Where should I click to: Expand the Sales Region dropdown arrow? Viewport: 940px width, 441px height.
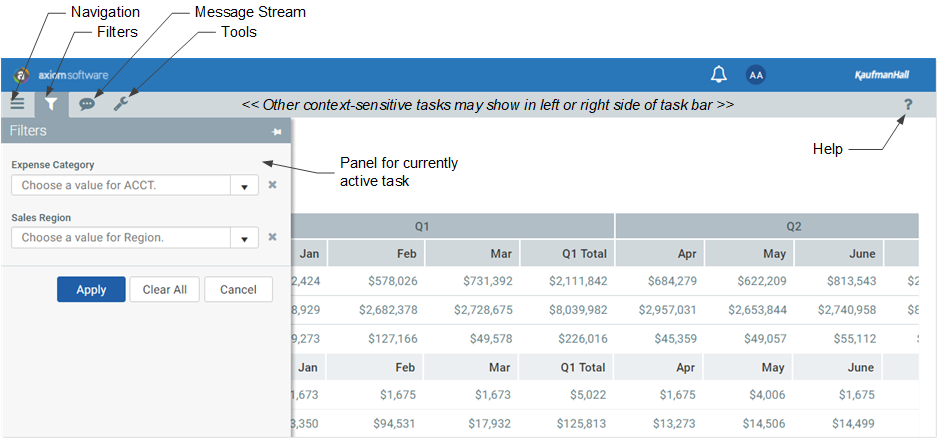coord(245,238)
